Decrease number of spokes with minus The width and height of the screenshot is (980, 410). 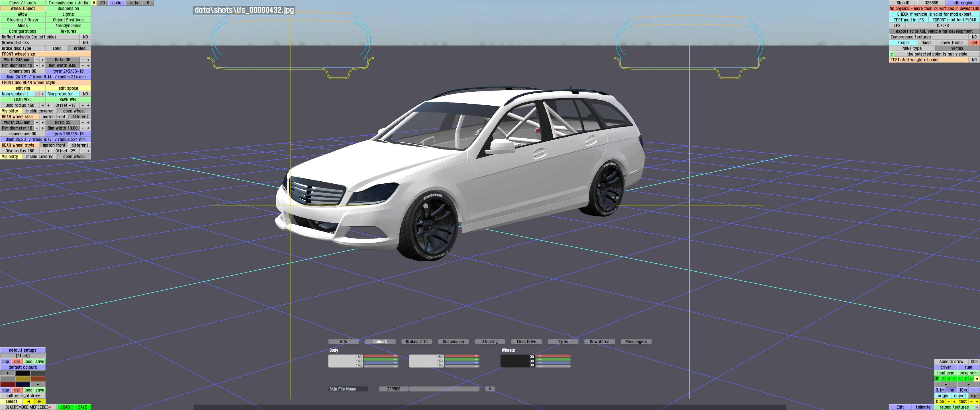pyautogui.click(x=37, y=94)
